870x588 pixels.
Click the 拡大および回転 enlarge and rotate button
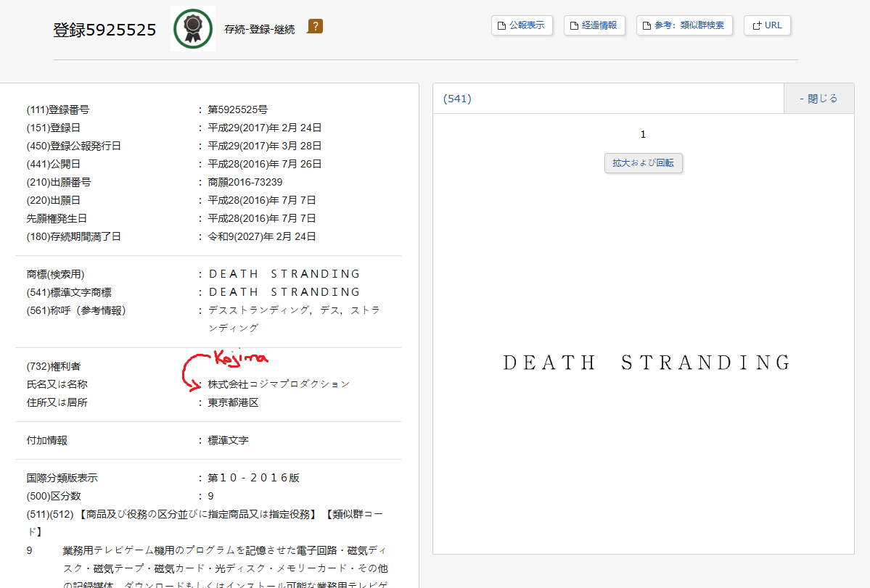tap(643, 163)
